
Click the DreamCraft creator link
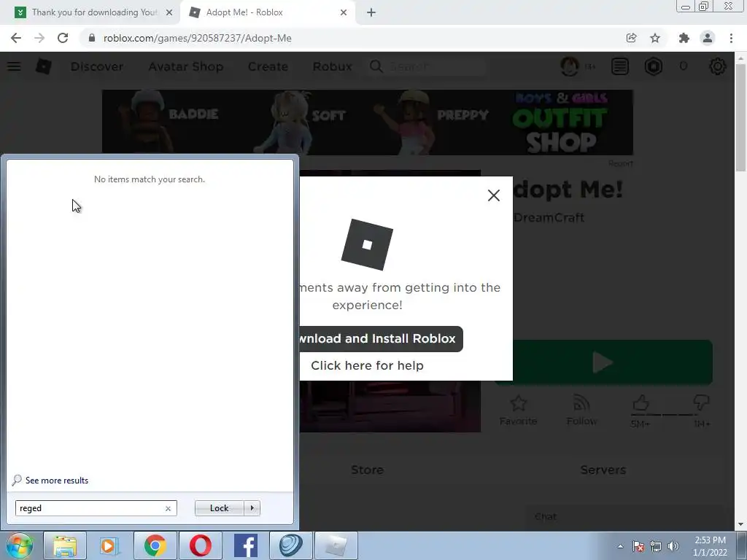coord(549,217)
